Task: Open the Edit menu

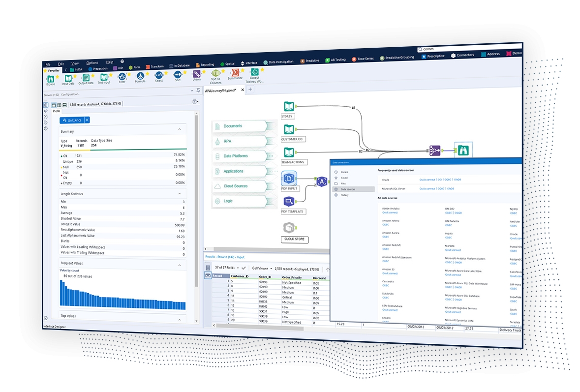Action: (x=61, y=64)
